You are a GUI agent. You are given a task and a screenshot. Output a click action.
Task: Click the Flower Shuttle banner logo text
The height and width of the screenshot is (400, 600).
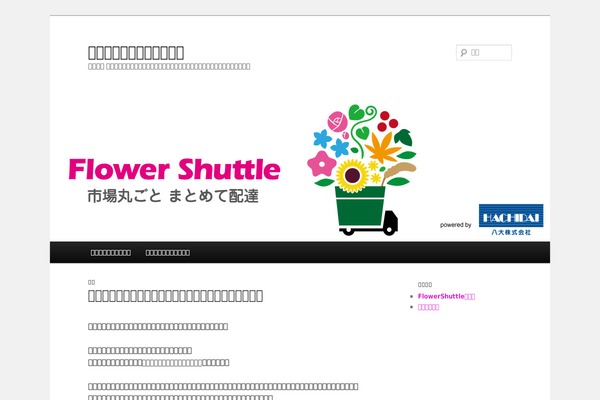(x=174, y=169)
